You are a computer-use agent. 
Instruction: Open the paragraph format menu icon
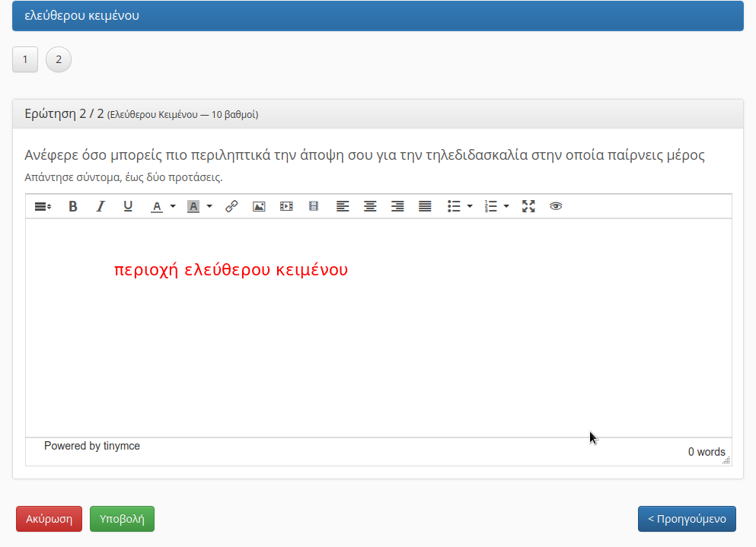43,206
